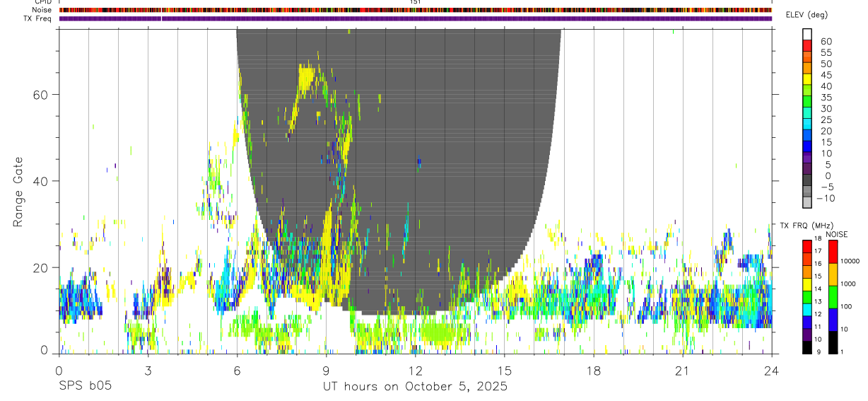Click the 'SPS b05' label

point(85,387)
